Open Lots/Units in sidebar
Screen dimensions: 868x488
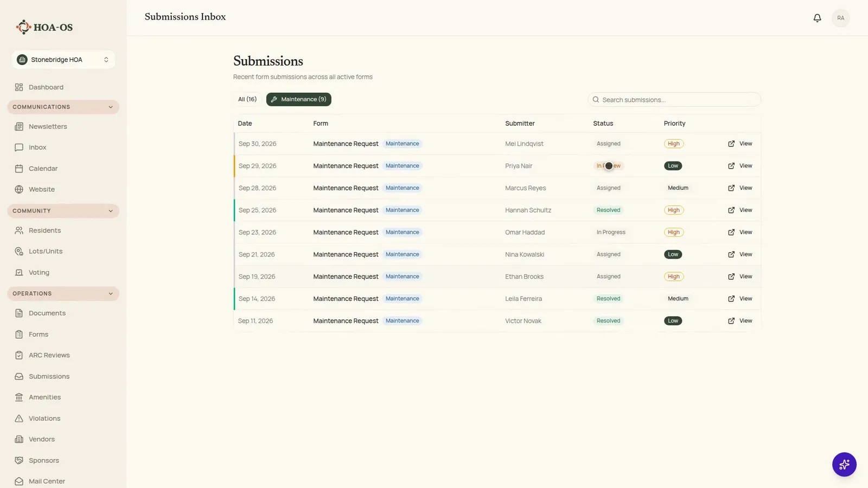tap(63, 252)
